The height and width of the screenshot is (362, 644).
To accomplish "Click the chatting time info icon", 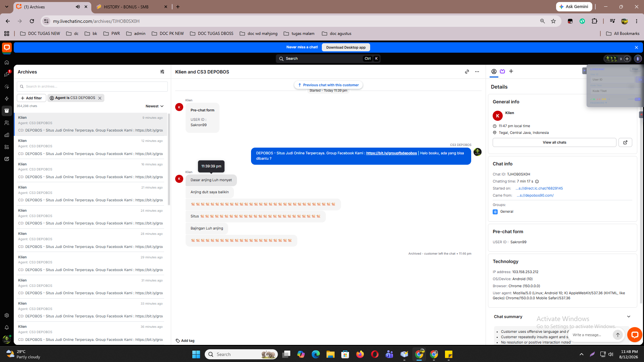I will [x=537, y=182].
